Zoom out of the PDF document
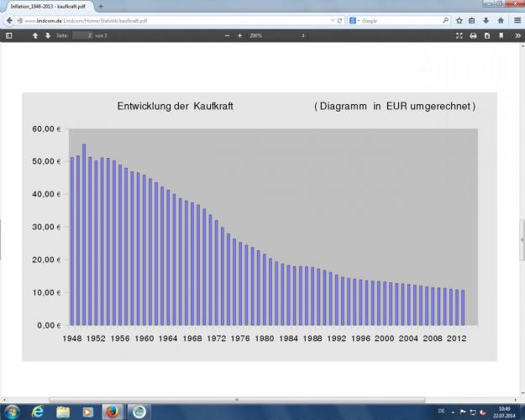 (x=227, y=36)
